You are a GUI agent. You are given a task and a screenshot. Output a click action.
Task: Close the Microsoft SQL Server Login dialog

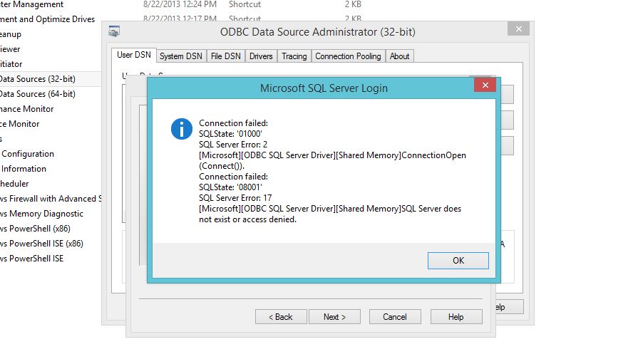(485, 85)
